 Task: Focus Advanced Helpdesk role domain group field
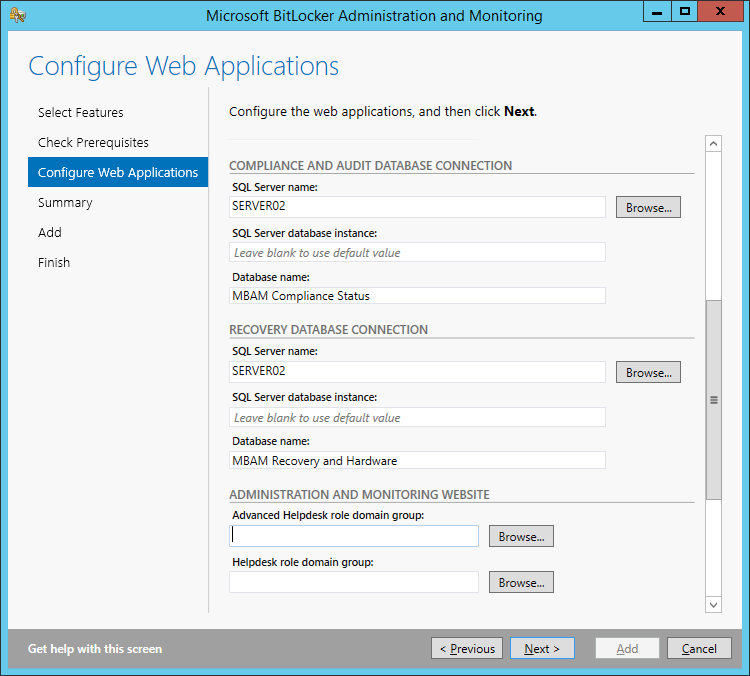point(354,536)
